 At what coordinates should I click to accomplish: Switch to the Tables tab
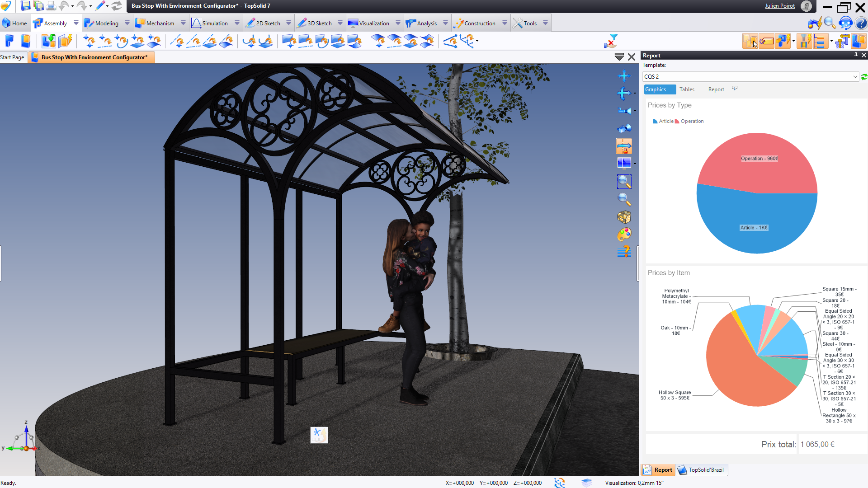[x=687, y=89]
